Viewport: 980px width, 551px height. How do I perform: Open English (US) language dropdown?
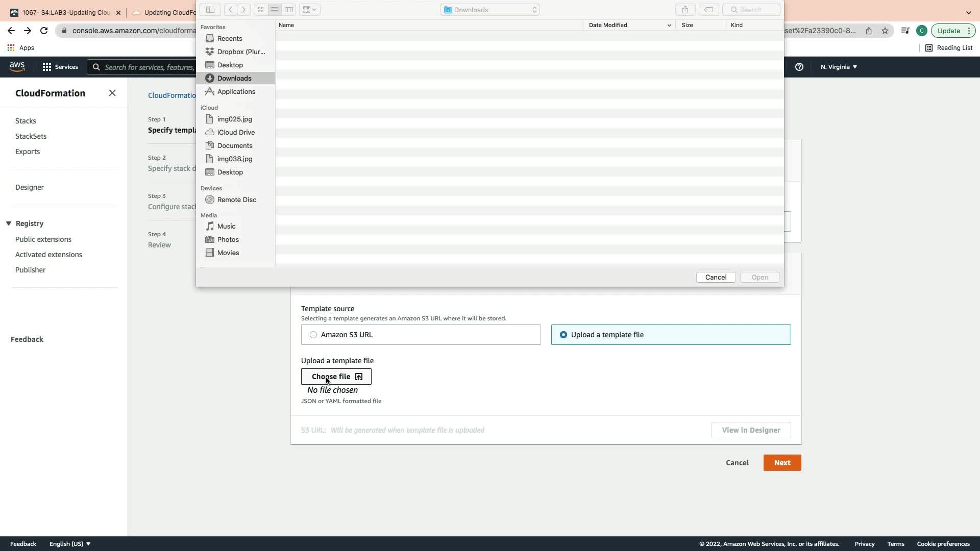click(x=70, y=544)
